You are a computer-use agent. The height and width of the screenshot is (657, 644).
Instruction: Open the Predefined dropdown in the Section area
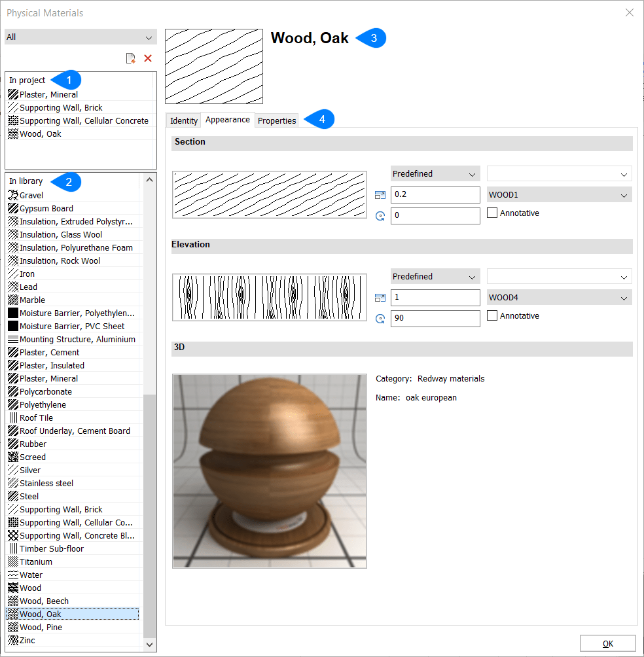click(x=435, y=173)
